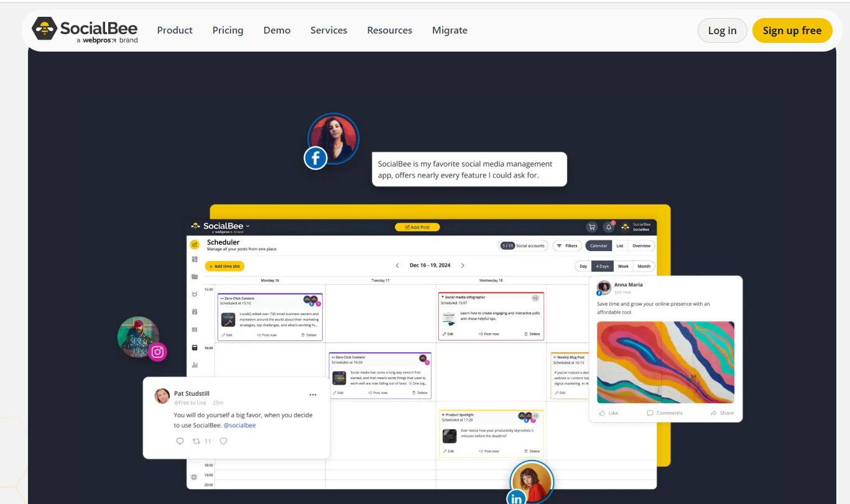Screen dimensions: 850x504
Task: Open the notifications bell
Action: point(609,227)
